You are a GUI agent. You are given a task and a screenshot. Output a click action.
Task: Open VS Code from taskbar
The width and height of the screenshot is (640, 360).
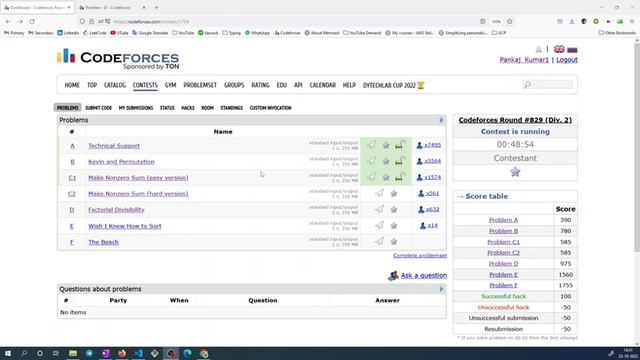tap(138, 353)
